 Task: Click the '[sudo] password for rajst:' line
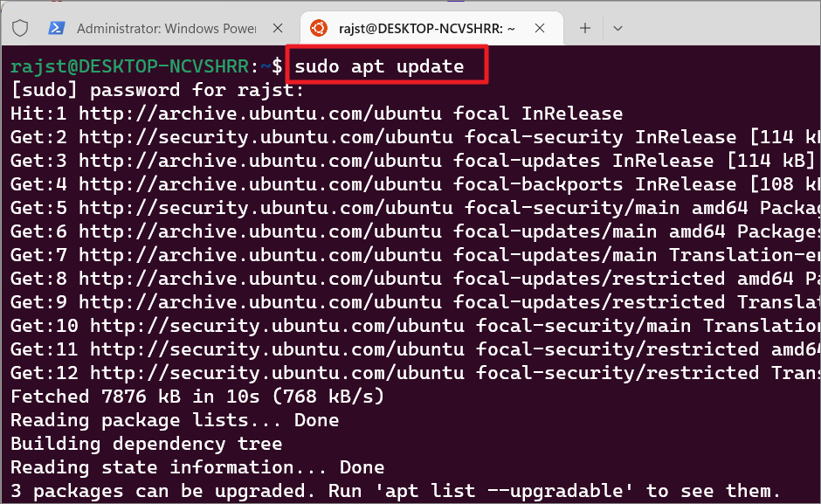pos(157,90)
